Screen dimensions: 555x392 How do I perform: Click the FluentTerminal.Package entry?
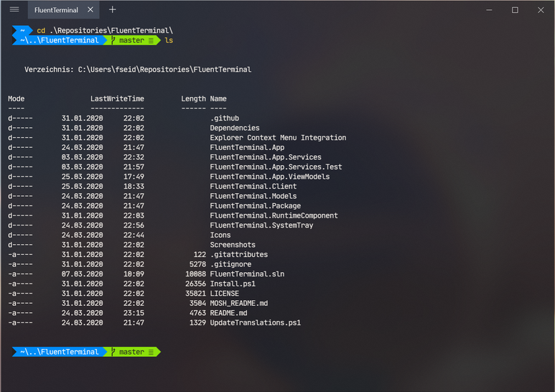coord(255,205)
